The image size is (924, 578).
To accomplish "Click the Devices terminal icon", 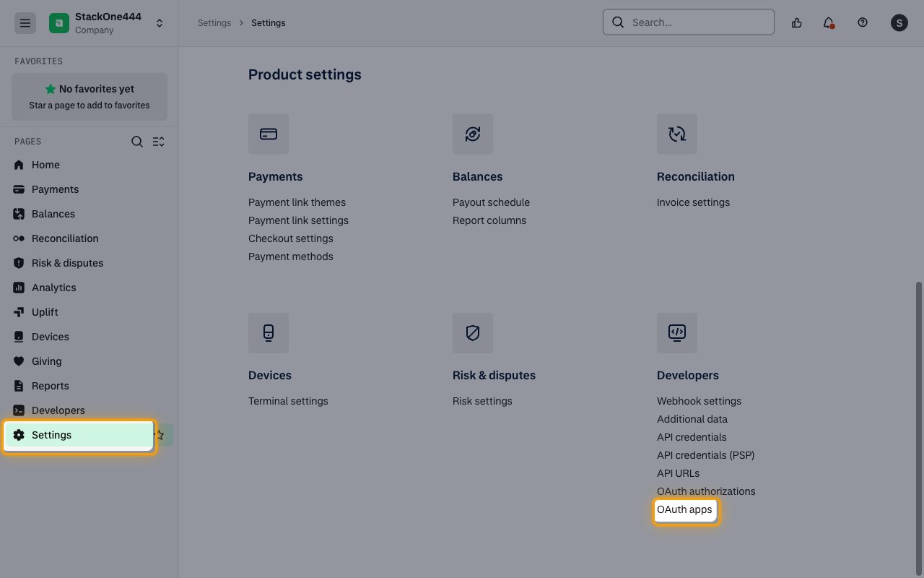I will tap(269, 333).
